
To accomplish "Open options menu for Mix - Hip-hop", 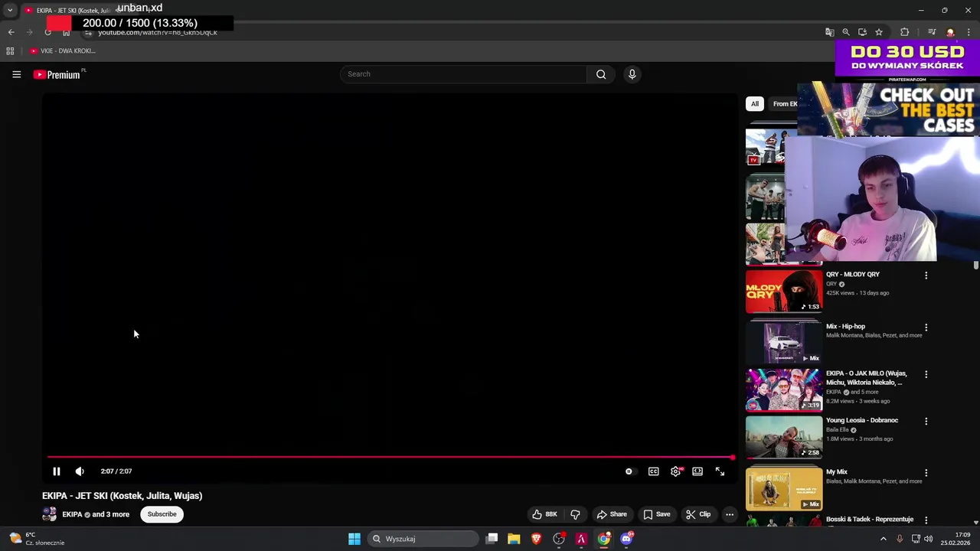I will click(x=926, y=328).
